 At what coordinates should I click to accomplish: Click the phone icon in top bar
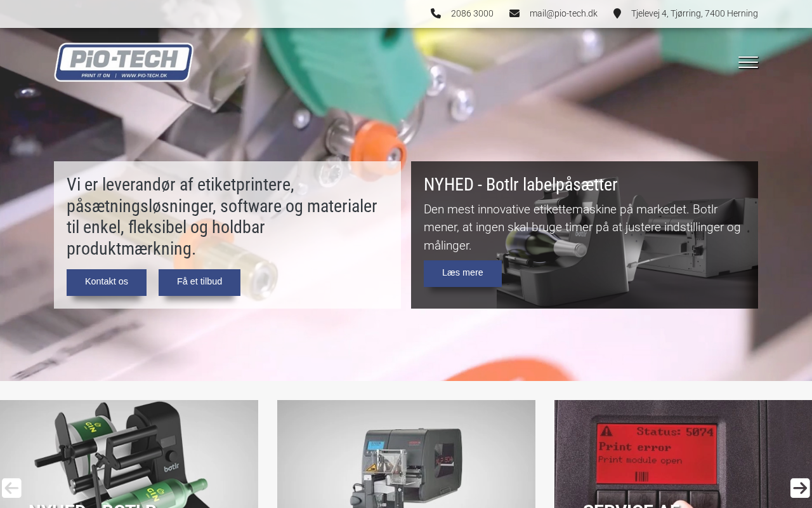[436, 13]
